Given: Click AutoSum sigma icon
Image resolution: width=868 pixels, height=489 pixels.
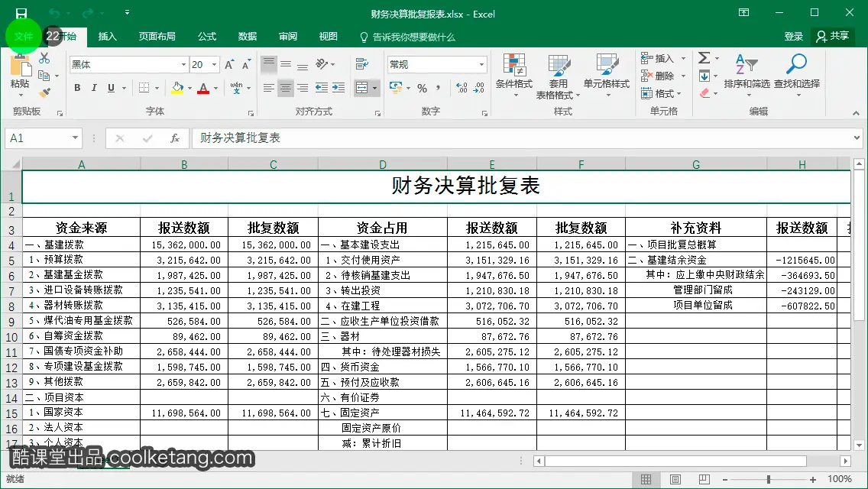Looking at the screenshot, I should 704,57.
